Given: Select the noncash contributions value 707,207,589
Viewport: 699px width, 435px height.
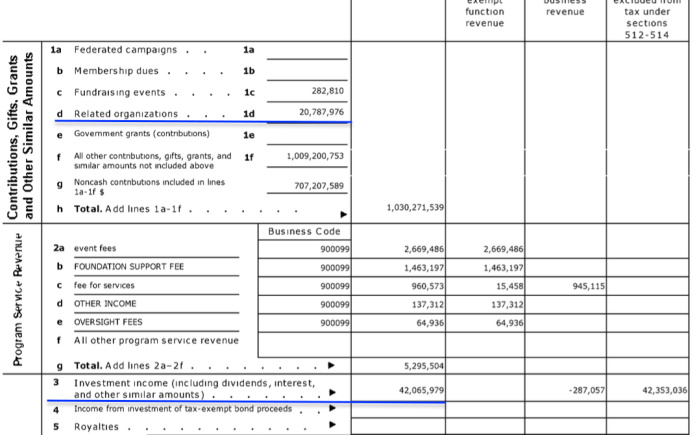Looking at the screenshot, I should [x=319, y=185].
